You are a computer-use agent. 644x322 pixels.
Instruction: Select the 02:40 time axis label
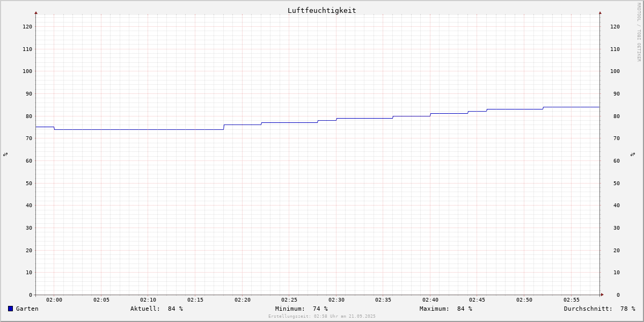430,300
